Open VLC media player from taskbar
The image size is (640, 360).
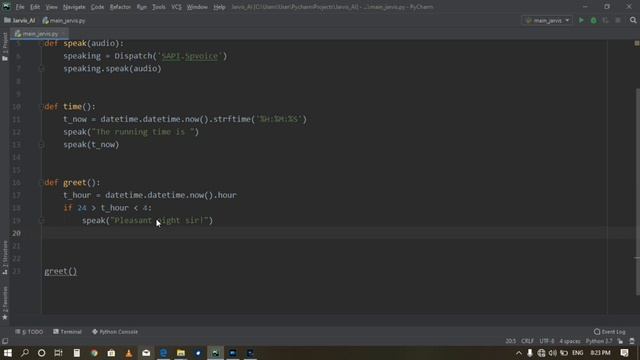point(129,353)
